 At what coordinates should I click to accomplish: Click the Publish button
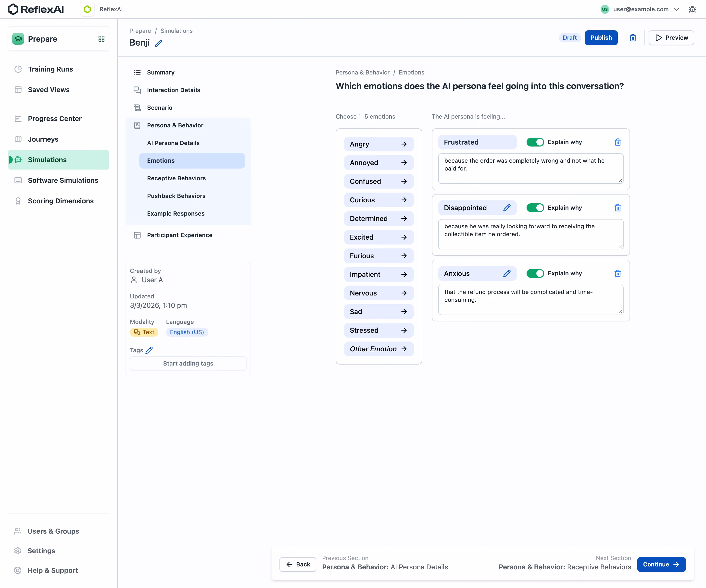point(601,38)
